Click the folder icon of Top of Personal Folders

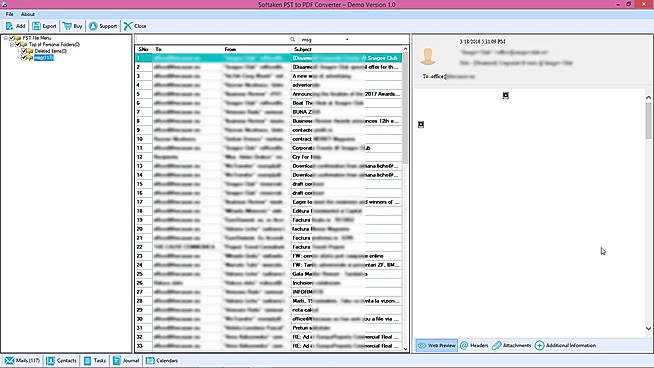point(24,44)
